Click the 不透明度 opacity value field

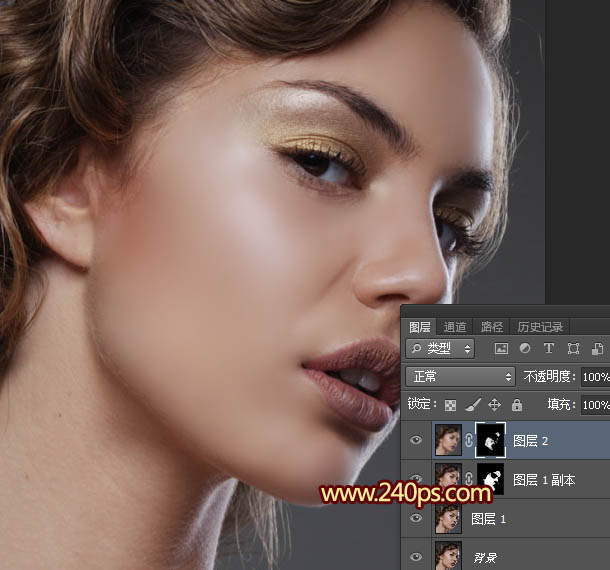(x=595, y=377)
